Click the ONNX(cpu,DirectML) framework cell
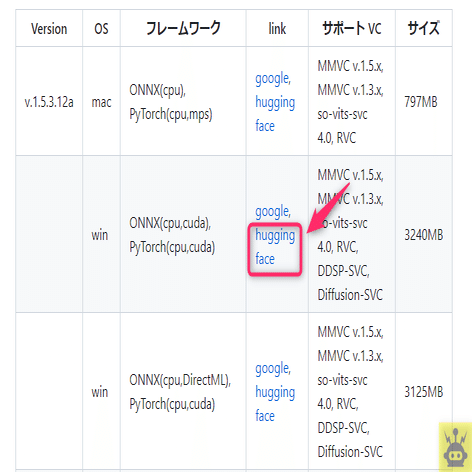This screenshot has width=472, height=472. 183,392
